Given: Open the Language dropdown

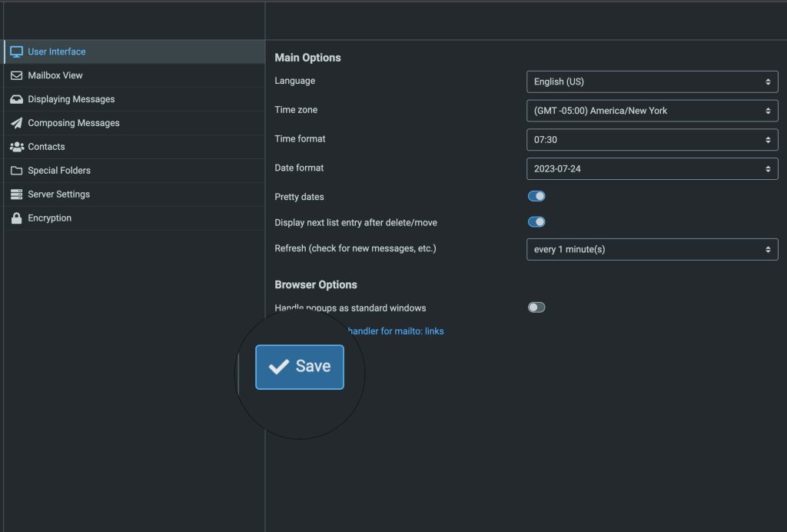Looking at the screenshot, I should click(652, 81).
